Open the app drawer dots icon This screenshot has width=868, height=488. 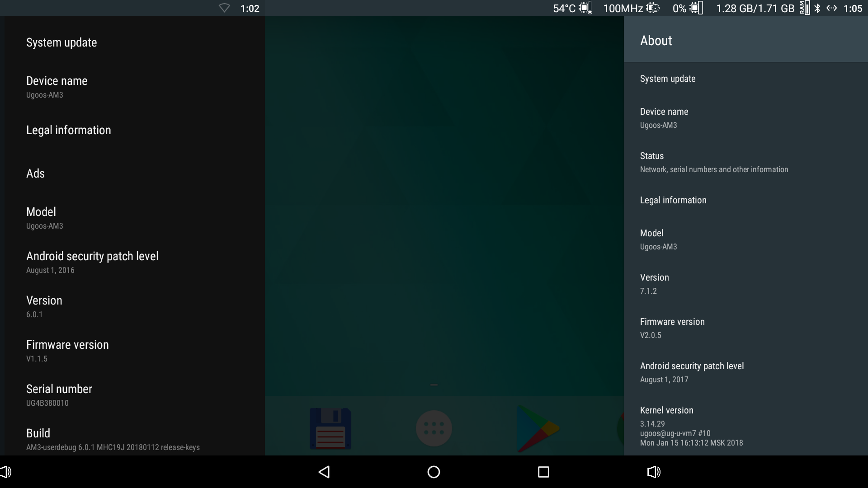[434, 428]
